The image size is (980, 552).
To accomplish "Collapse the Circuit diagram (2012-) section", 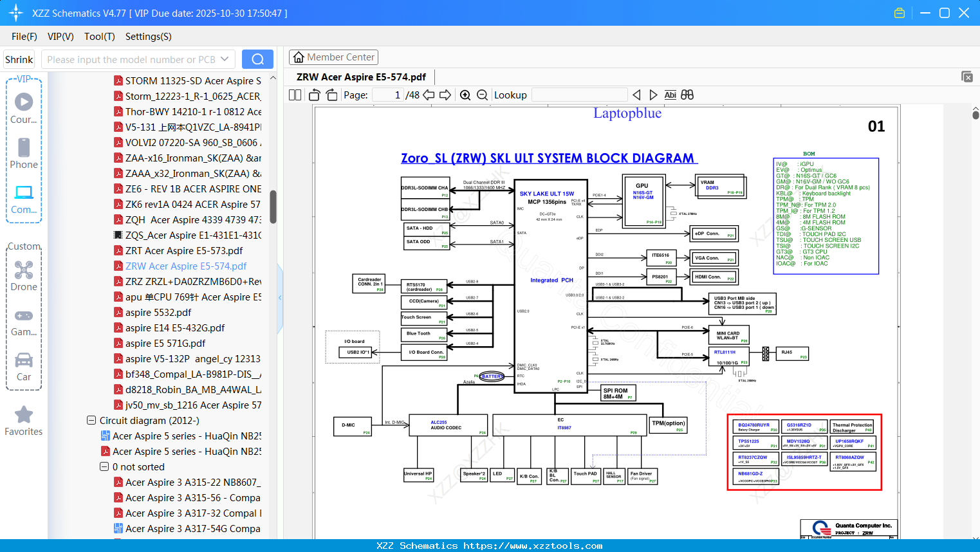I will (91, 420).
